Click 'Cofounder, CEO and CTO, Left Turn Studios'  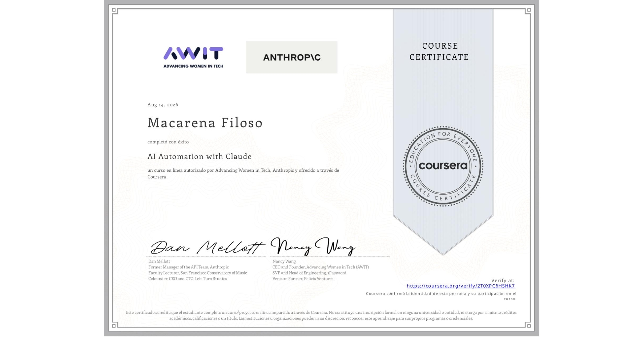pyautogui.click(x=188, y=279)
